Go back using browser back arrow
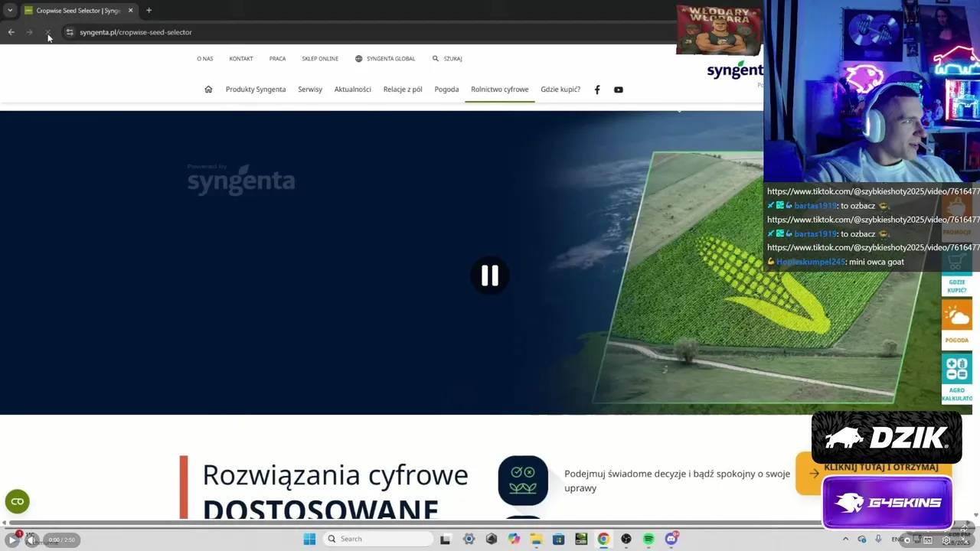Viewport: 980px width, 551px height. 11,32
